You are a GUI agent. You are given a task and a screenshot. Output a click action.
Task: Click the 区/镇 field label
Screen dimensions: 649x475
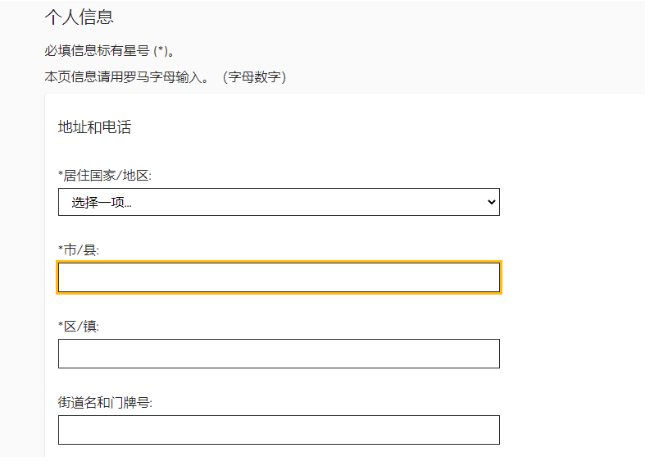coord(82,326)
